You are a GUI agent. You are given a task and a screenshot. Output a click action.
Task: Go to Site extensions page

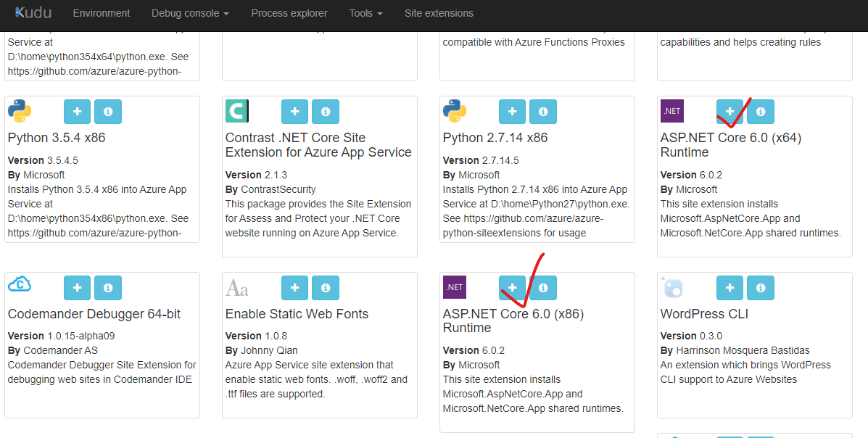click(x=439, y=13)
